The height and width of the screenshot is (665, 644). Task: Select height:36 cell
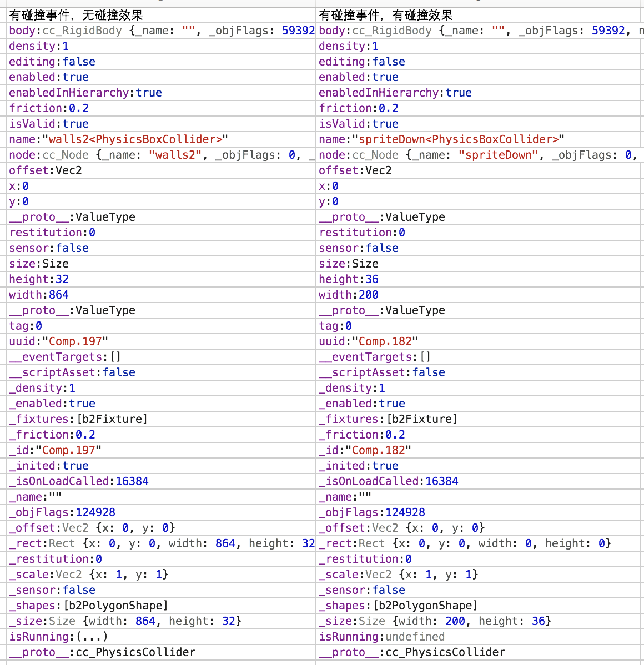[477, 279]
